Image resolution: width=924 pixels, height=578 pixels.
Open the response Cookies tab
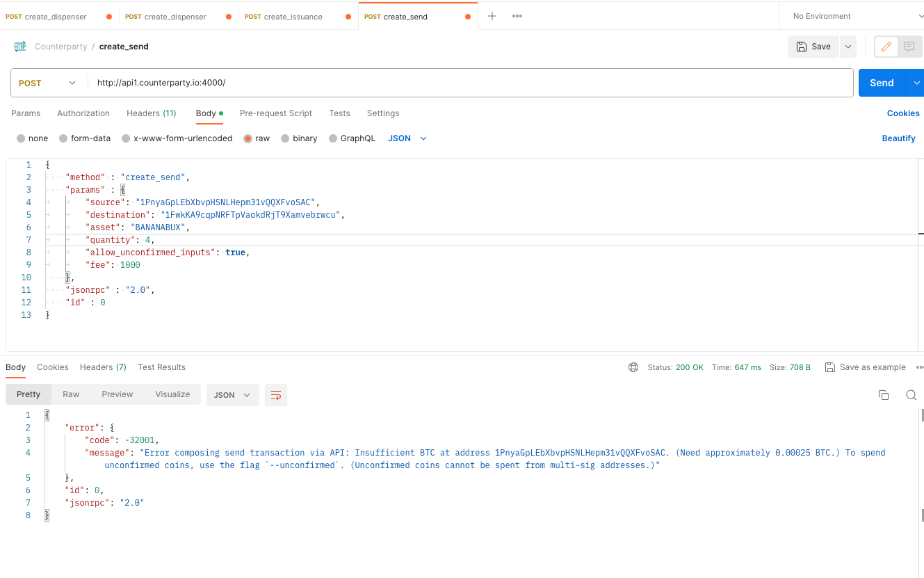click(53, 367)
